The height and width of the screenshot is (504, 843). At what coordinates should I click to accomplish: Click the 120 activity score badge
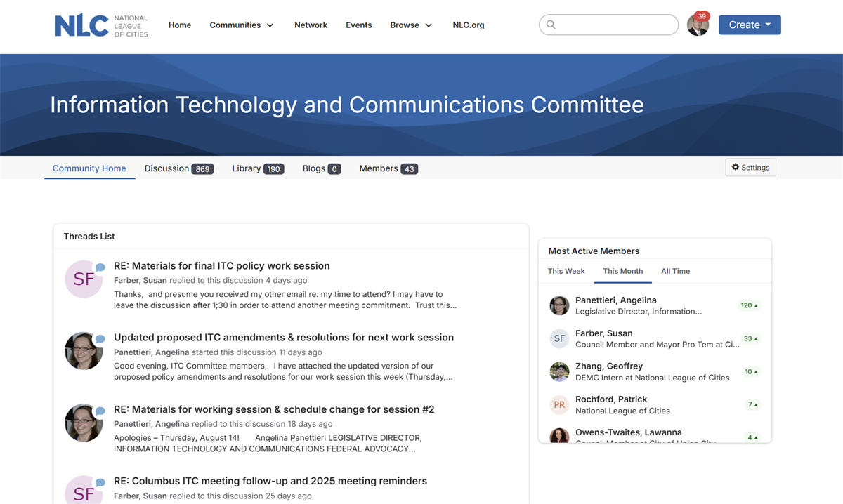point(750,305)
